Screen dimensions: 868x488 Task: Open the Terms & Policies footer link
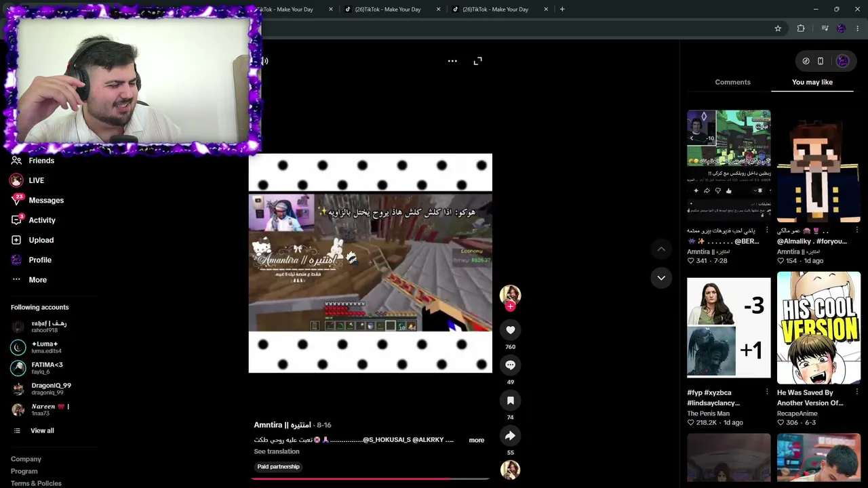[36, 483]
